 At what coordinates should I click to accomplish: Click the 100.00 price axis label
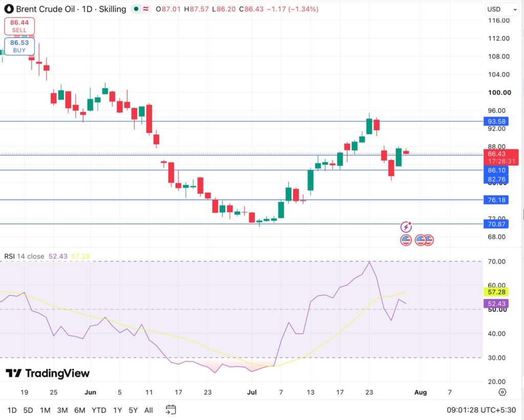click(x=499, y=93)
